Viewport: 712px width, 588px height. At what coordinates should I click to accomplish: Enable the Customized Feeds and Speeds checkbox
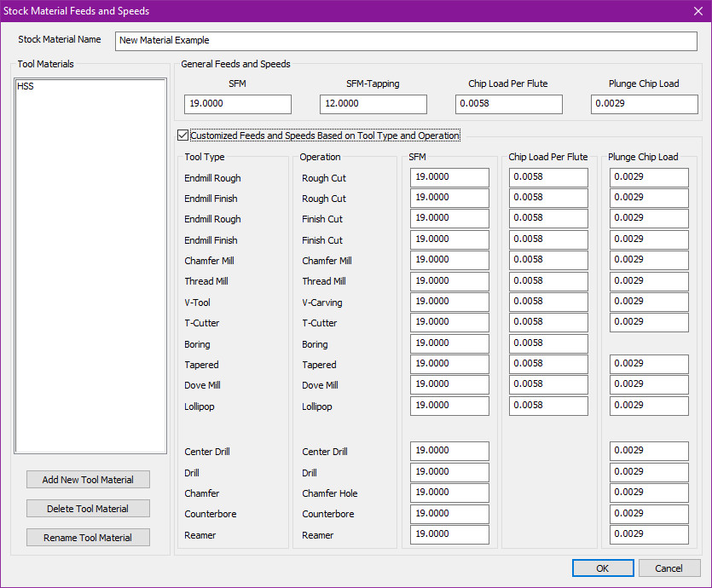click(x=182, y=134)
